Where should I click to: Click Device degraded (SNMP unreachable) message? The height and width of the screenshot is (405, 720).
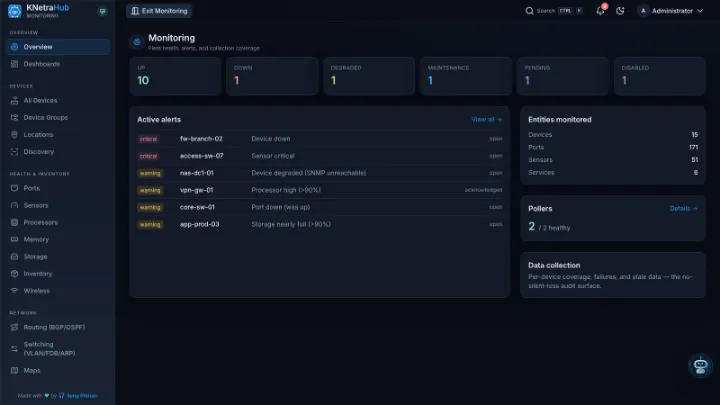point(309,173)
